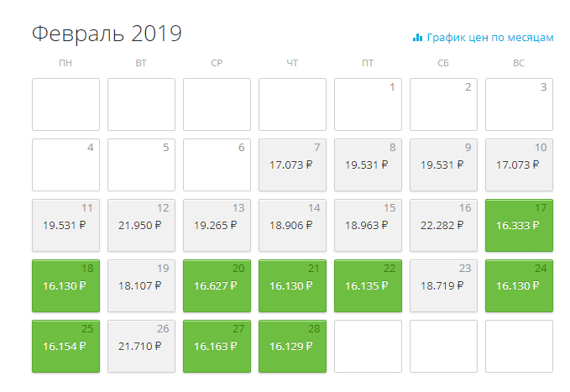Click the bar chart icon beside График цен
The height and width of the screenshot is (392, 570).
pos(417,38)
